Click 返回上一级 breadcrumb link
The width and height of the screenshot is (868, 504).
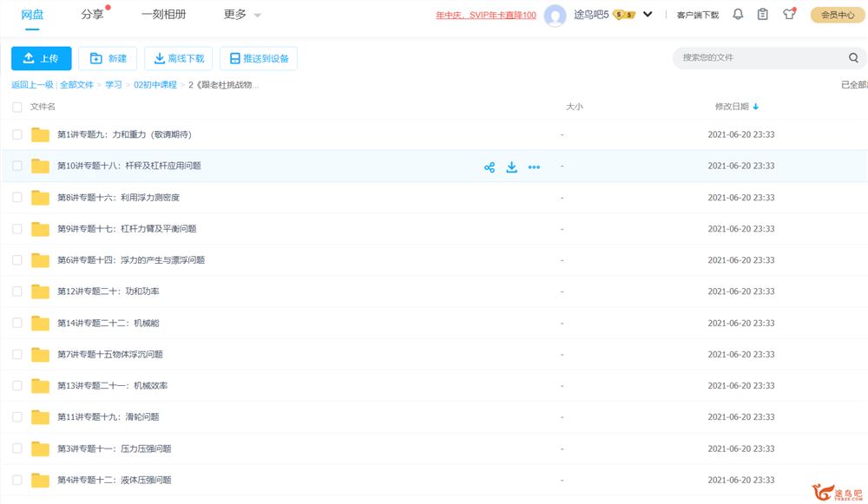(32, 85)
